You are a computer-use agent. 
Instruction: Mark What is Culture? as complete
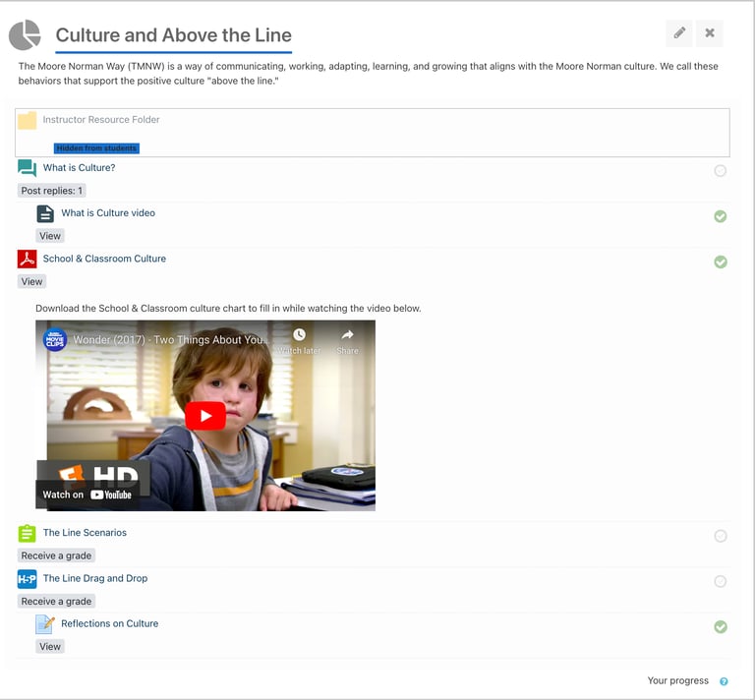tap(721, 171)
